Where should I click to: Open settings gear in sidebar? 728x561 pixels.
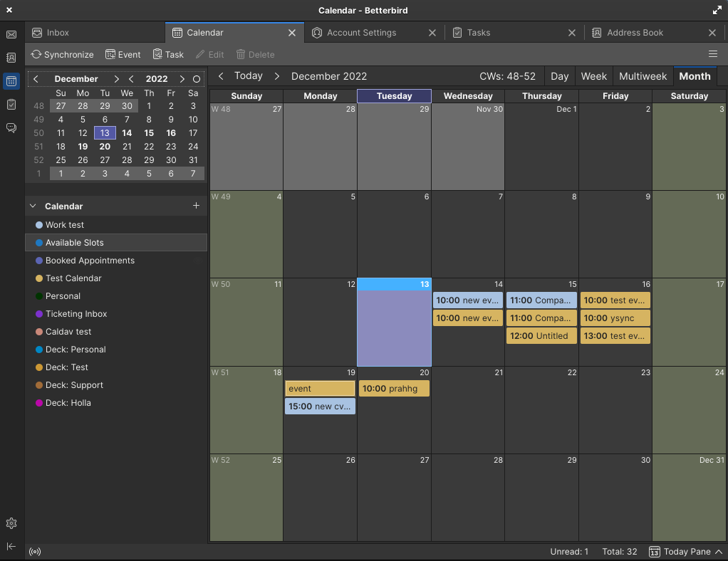coord(11,523)
